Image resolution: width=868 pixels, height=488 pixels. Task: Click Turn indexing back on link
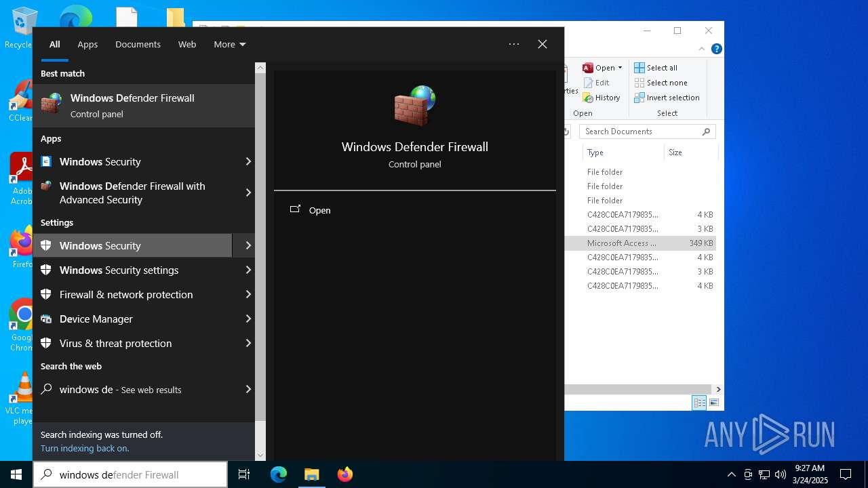pos(85,448)
